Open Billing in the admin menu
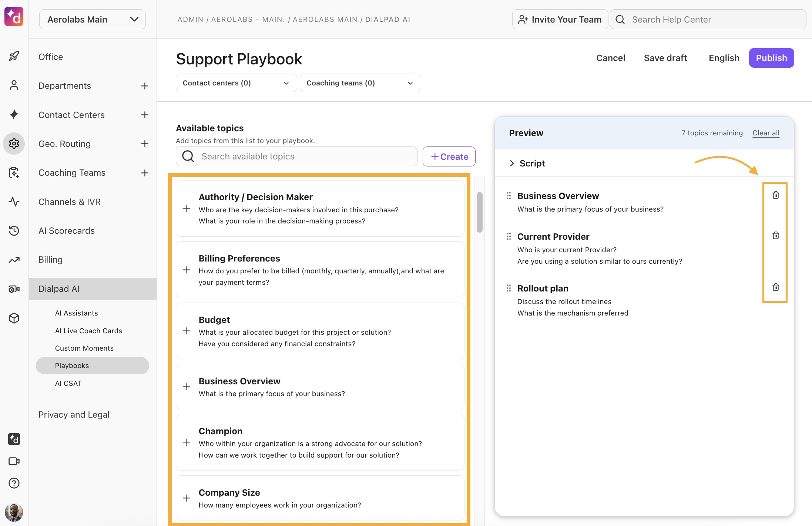 [50, 260]
